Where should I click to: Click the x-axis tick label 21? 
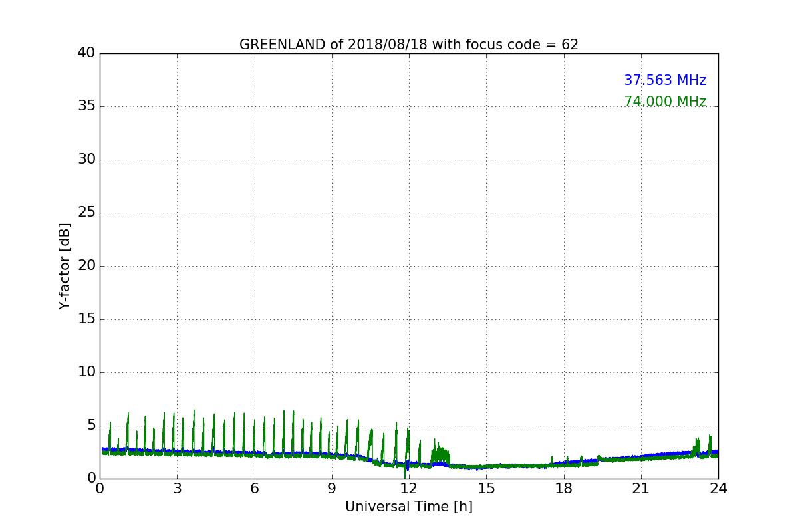click(641, 489)
